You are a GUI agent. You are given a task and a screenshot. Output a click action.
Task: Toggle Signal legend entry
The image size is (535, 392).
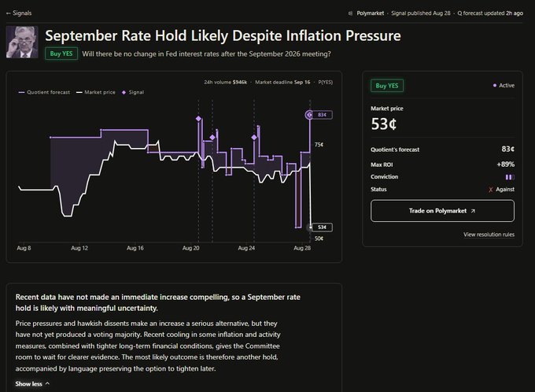133,92
